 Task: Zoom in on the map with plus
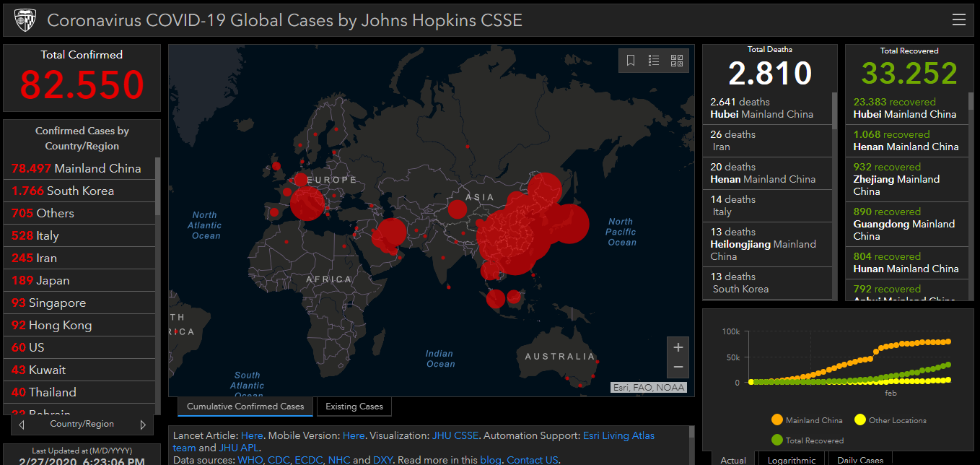(678, 347)
